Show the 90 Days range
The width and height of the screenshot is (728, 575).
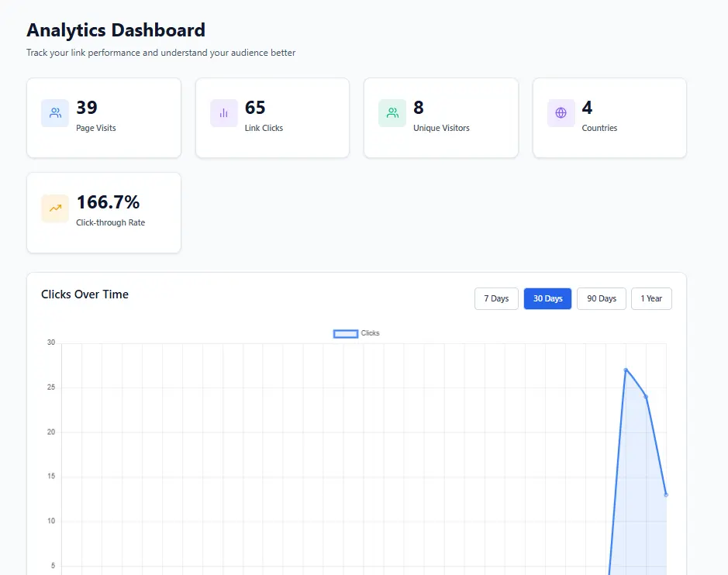pos(602,298)
